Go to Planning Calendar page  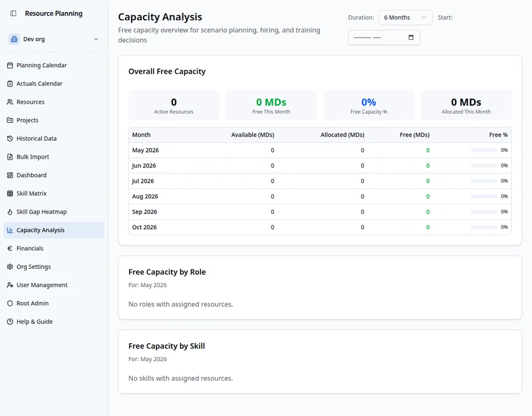coord(54,65)
